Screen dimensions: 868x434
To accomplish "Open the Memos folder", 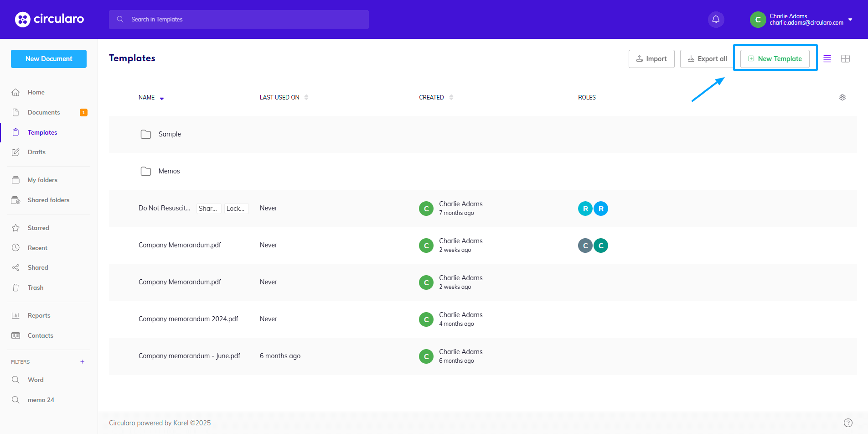I will pos(169,171).
